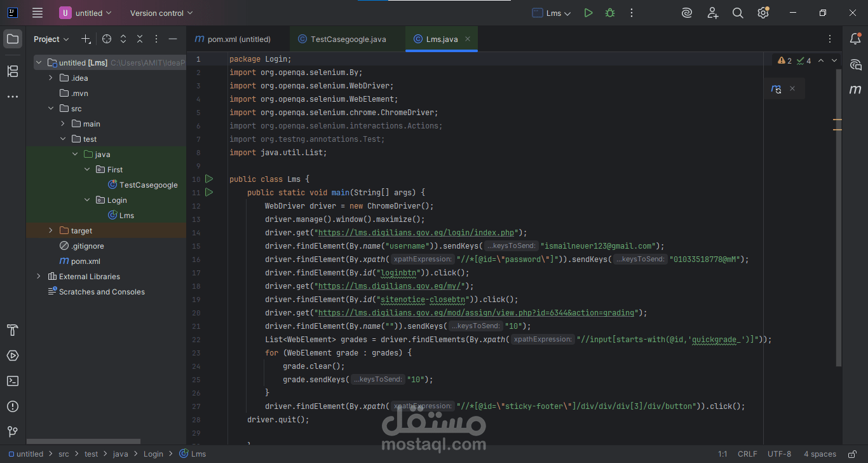868x463 pixels.
Task: Open Search Everywhere magnifier
Action: (x=738, y=13)
